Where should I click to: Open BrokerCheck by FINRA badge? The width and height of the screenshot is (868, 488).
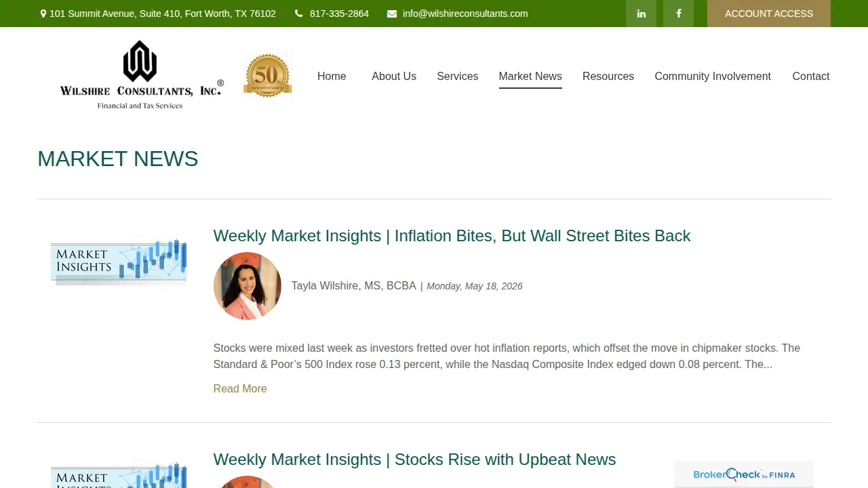click(x=744, y=474)
